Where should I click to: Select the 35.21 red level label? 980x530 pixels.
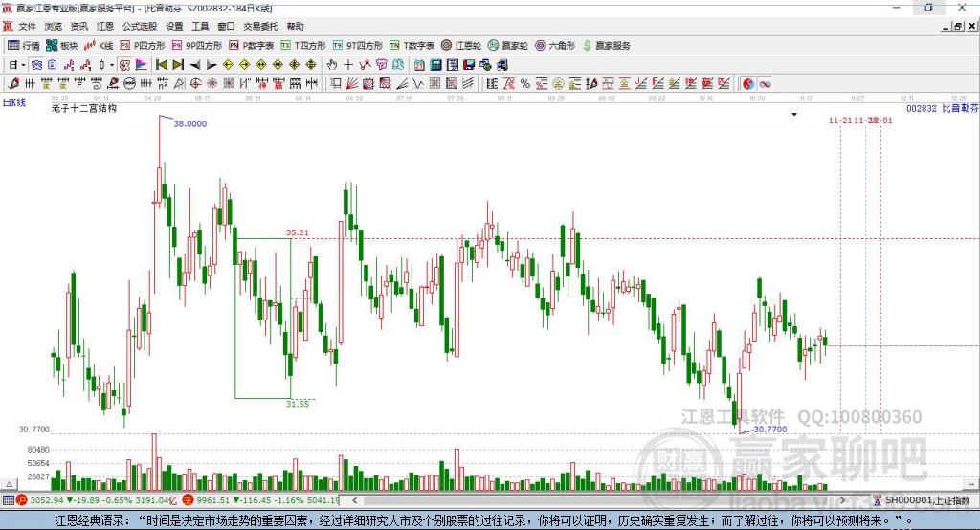[298, 232]
